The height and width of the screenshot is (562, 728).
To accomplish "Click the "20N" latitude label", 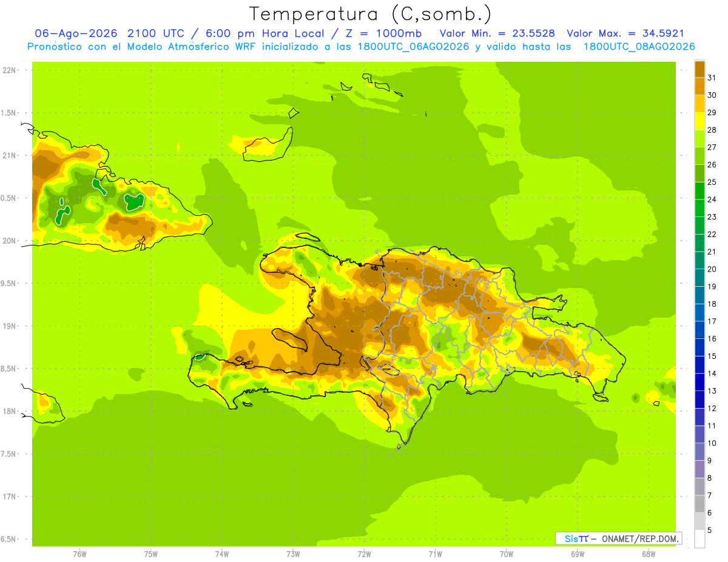I will (x=10, y=241).
